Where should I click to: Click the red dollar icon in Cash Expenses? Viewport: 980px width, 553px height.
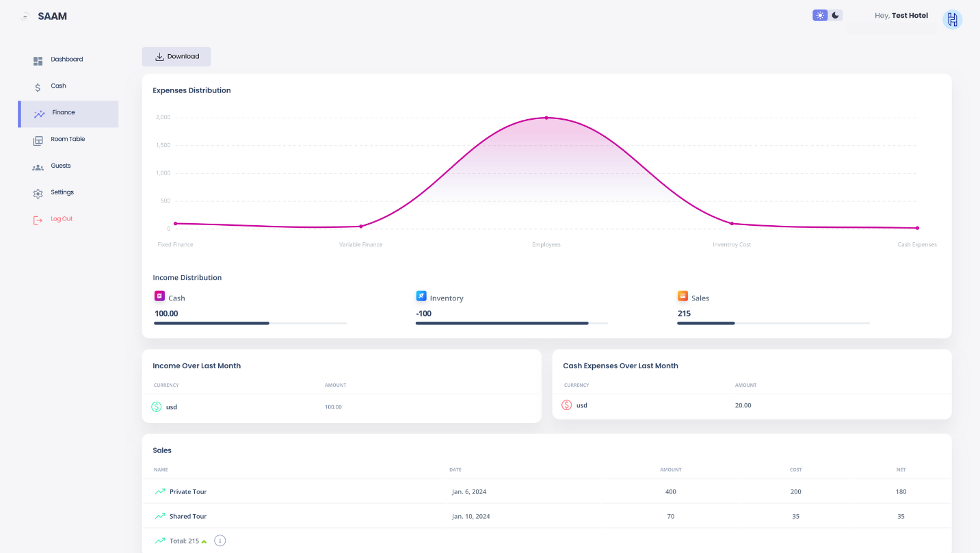point(566,405)
